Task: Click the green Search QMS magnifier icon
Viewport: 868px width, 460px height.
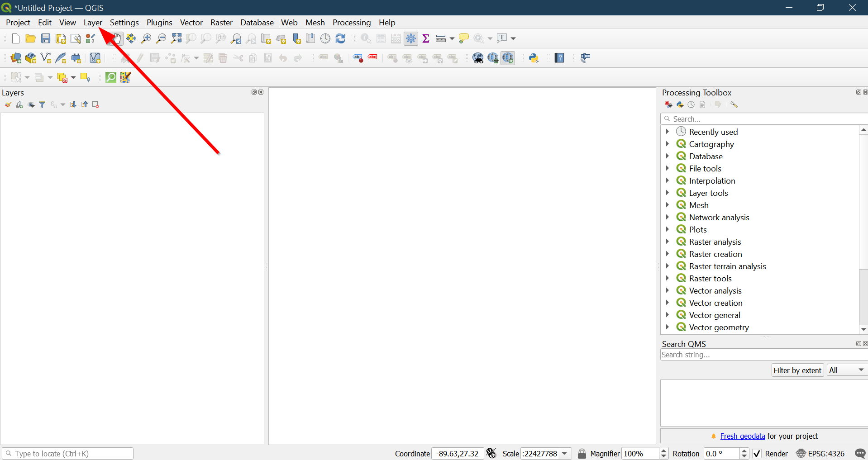Action: click(110, 77)
